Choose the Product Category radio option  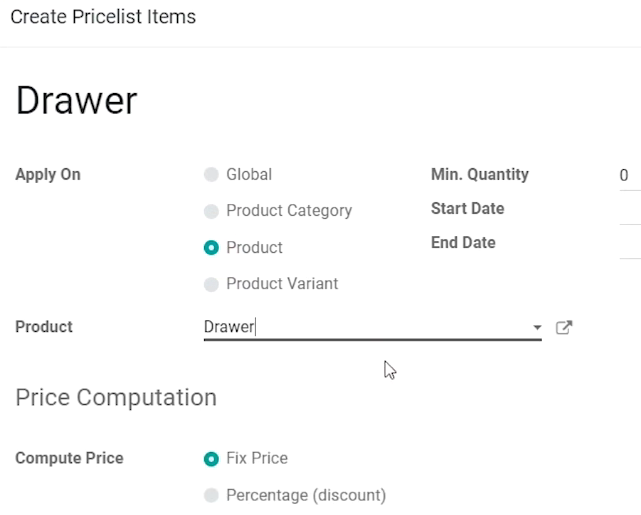pyautogui.click(x=211, y=211)
